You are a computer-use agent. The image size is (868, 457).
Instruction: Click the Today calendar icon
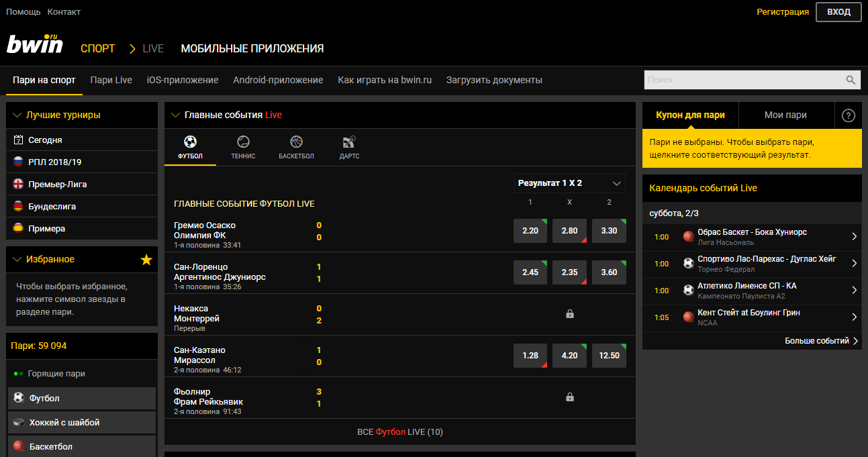click(x=18, y=140)
